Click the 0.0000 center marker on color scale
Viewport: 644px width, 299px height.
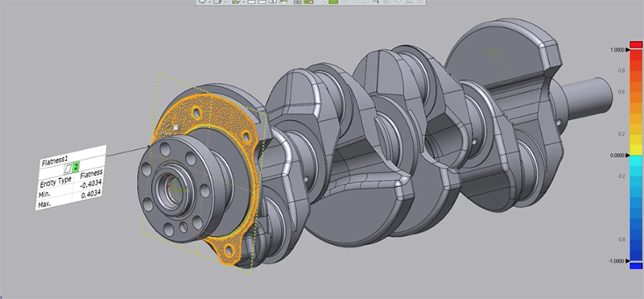coord(627,156)
